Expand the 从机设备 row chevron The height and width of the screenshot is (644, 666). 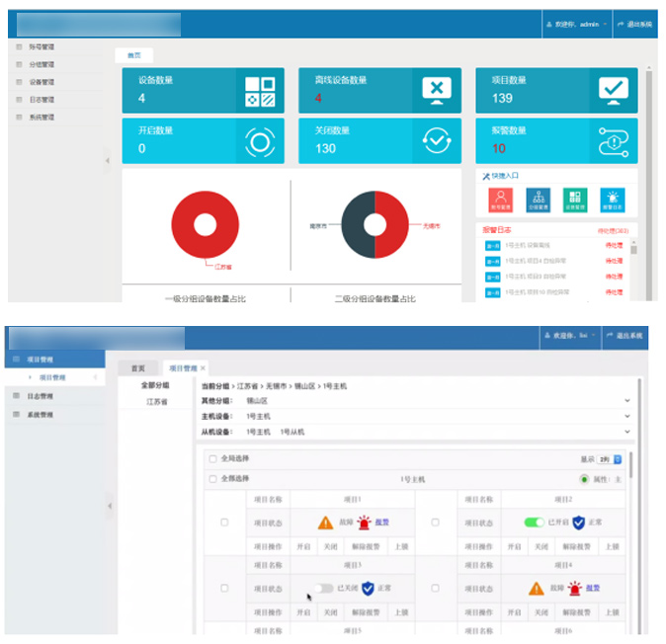coord(627,432)
